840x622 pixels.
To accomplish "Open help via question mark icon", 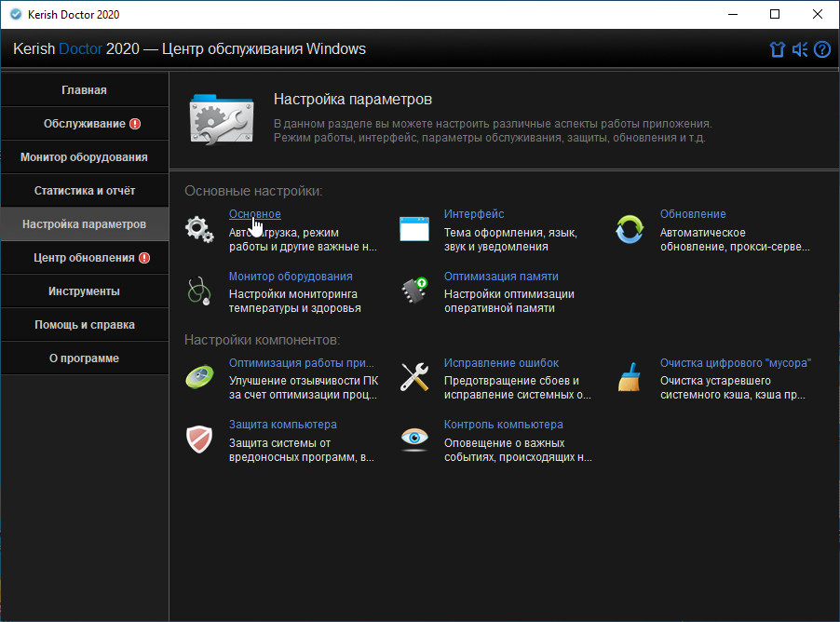I will coord(821,49).
